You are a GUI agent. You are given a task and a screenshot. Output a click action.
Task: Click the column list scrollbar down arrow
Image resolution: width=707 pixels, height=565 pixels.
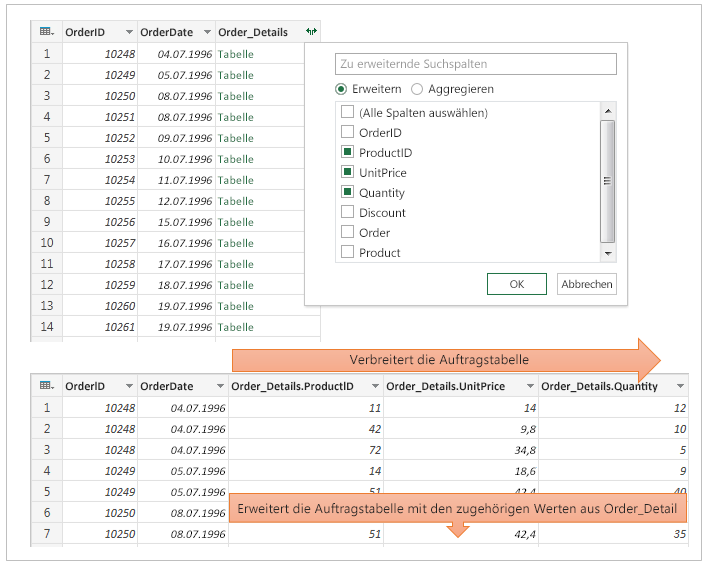pos(608,254)
